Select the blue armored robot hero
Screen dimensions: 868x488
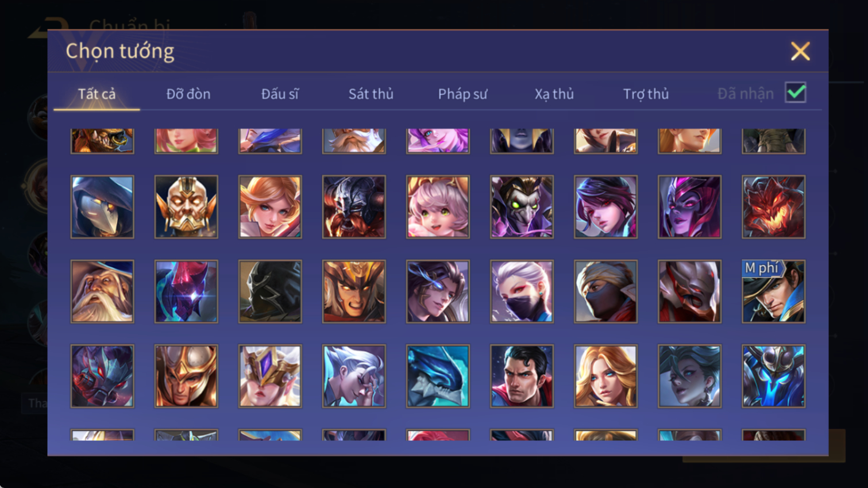click(x=773, y=376)
